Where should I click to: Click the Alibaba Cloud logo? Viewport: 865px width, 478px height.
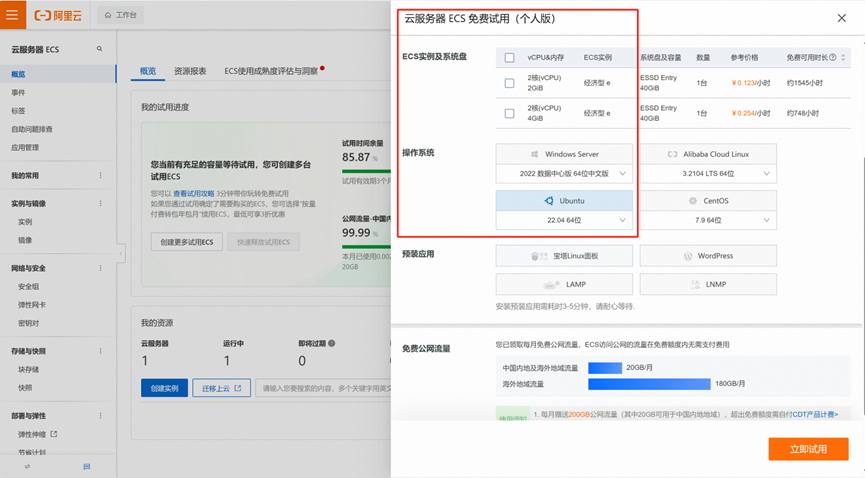point(58,15)
